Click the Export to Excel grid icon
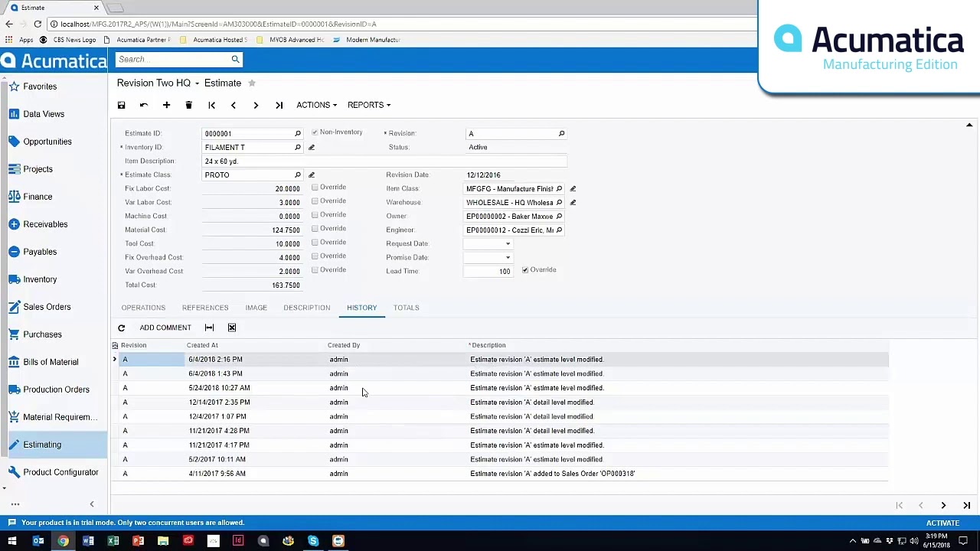The height and width of the screenshot is (551, 980). [x=231, y=328]
